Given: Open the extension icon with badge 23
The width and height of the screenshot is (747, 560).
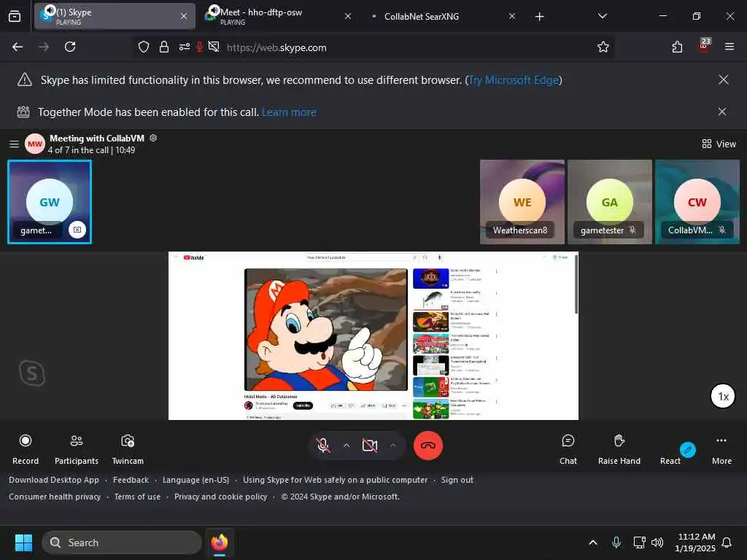Looking at the screenshot, I should pyautogui.click(x=704, y=46).
